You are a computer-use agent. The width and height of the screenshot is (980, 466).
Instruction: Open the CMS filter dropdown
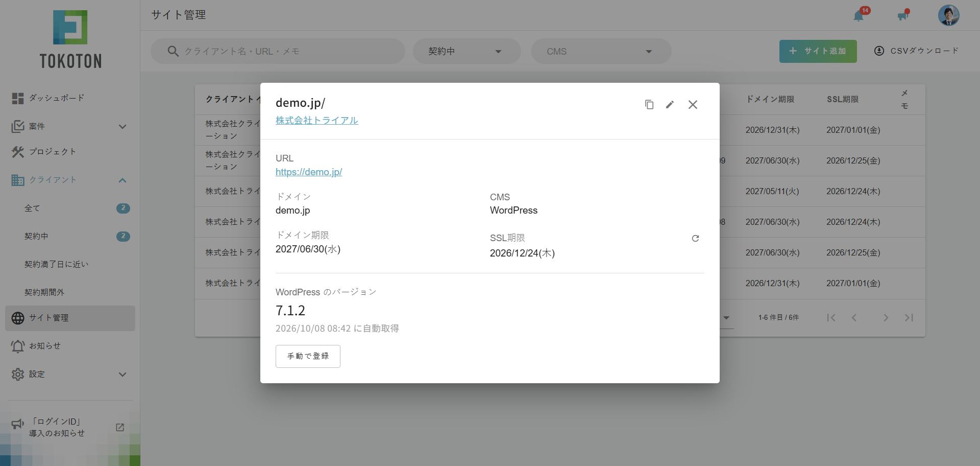tap(601, 51)
